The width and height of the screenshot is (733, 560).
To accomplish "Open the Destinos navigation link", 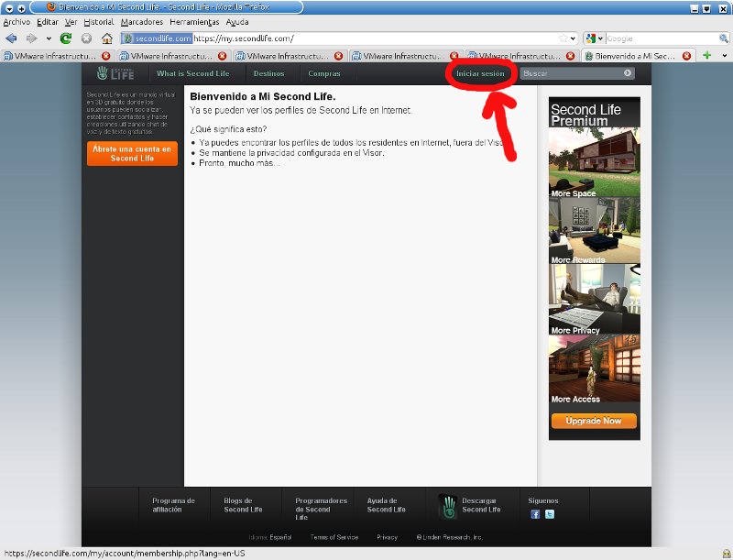I will pos(268,73).
